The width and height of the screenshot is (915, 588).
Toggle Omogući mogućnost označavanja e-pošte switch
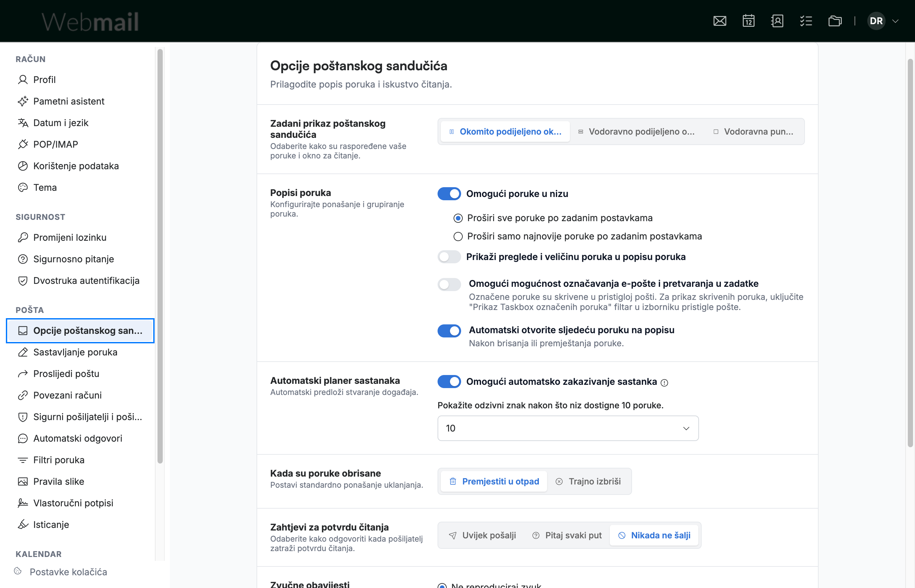449,284
